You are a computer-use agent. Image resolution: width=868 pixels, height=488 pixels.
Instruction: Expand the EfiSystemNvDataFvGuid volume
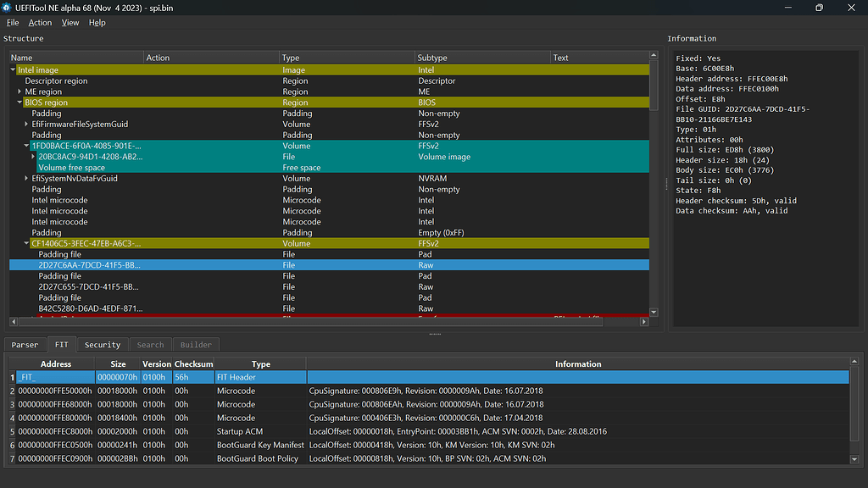(26, 178)
